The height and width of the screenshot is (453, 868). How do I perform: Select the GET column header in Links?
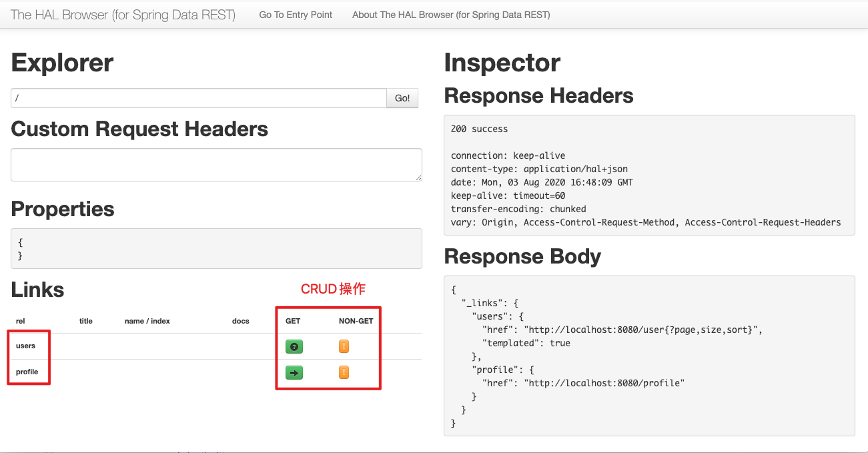click(x=292, y=321)
